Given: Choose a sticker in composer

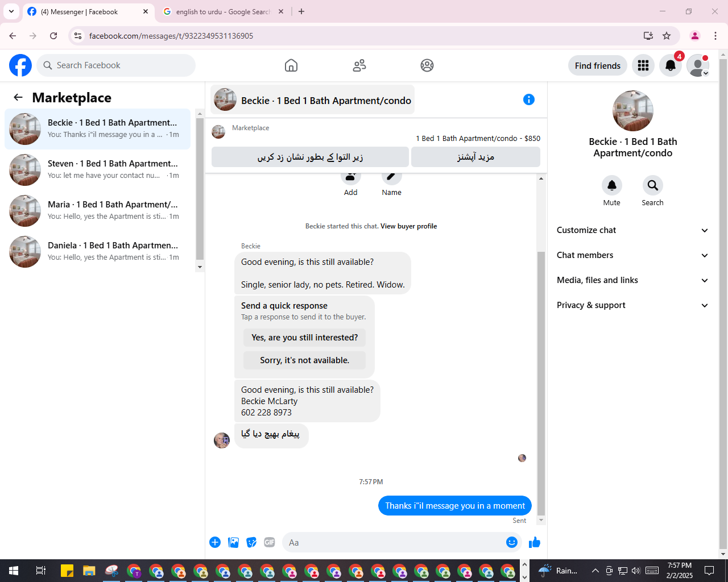Looking at the screenshot, I should coord(251,542).
